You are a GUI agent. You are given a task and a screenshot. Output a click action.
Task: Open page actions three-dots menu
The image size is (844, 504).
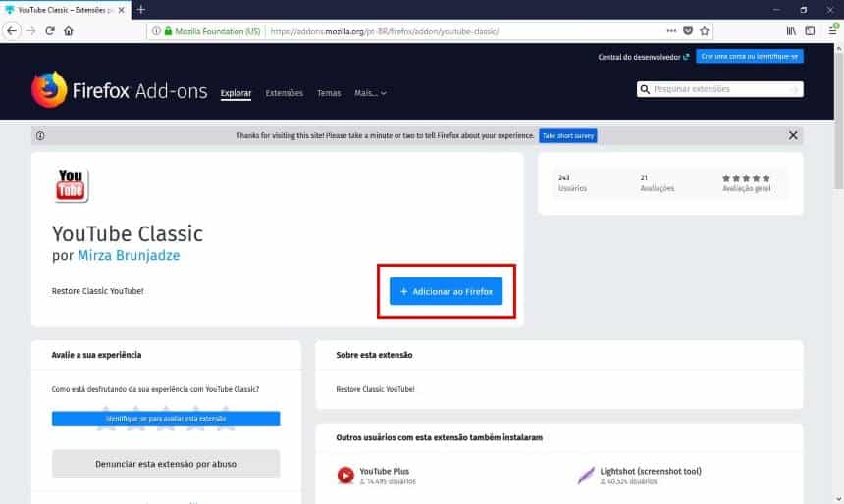(x=671, y=31)
